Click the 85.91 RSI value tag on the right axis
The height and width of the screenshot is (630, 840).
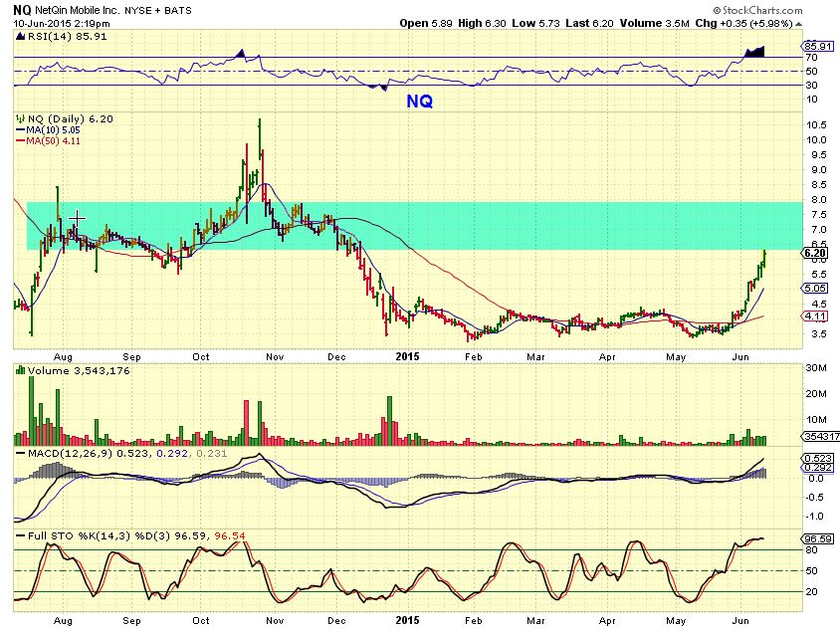pos(818,46)
